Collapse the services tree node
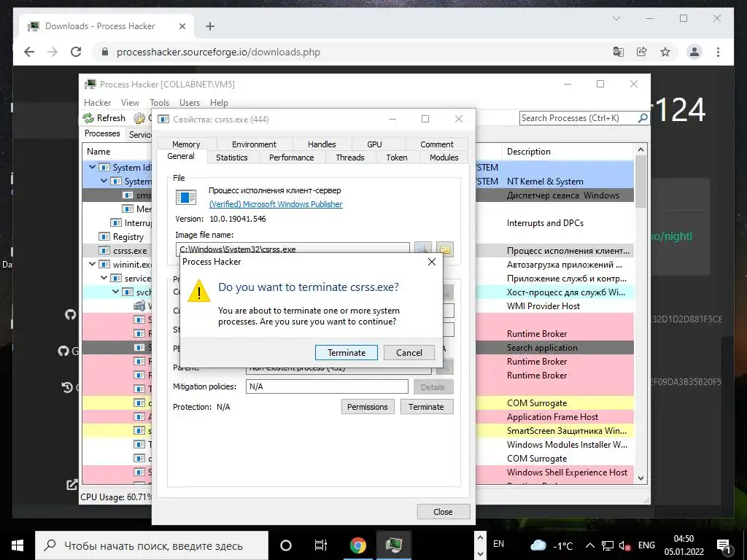Image resolution: width=747 pixels, height=560 pixels. (x=104, y=278)
